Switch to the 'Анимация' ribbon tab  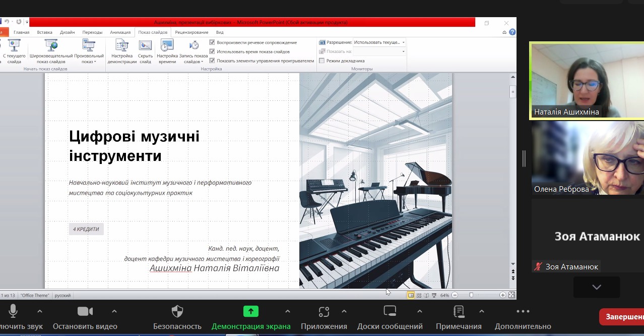120,32
